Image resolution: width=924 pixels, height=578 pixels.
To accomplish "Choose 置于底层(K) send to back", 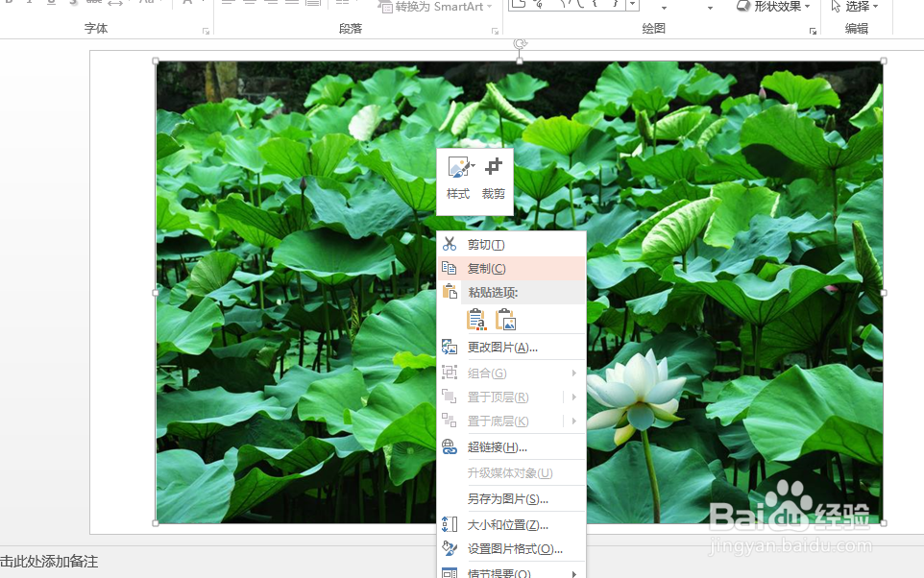I will tap(500, 421).
